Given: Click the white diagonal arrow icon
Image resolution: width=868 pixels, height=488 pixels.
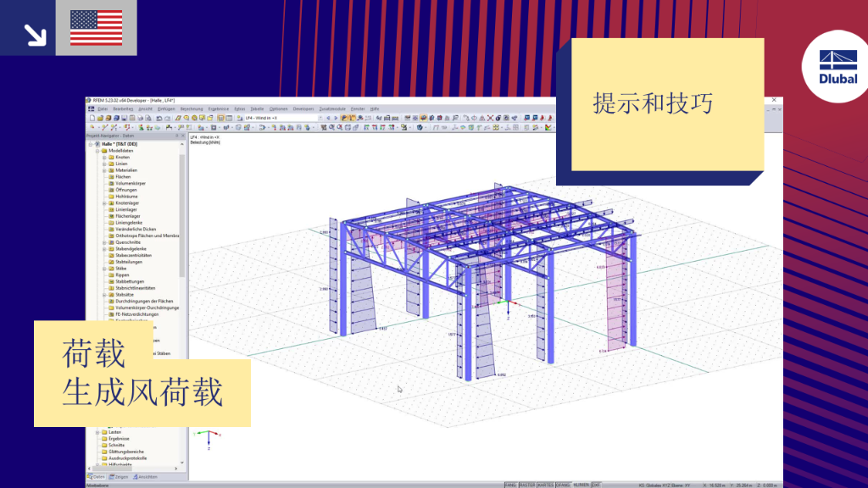Looking at the screenshot, I should (x=35, y=34).
